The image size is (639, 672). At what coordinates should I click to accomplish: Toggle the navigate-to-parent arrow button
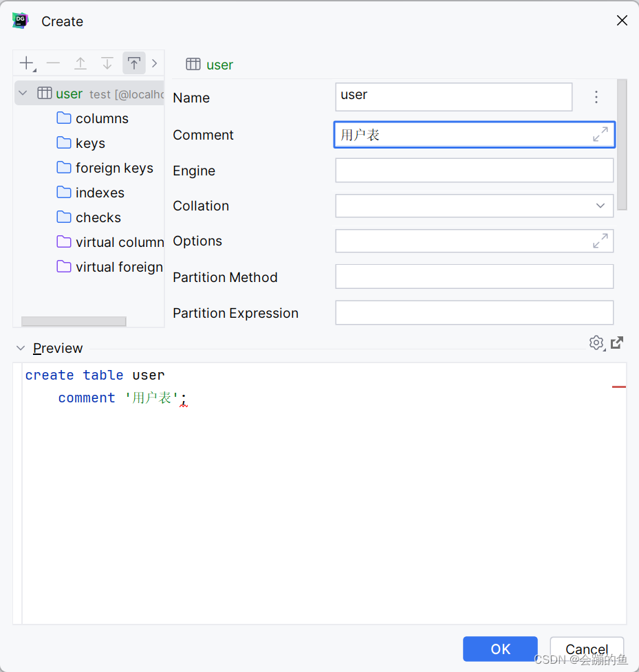click(x=134, y=63)
